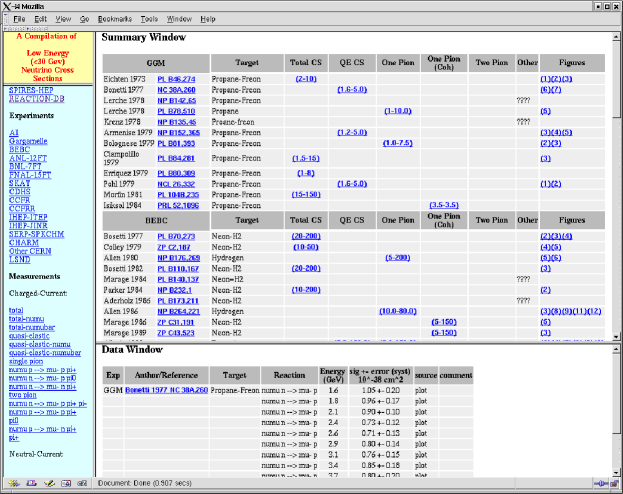The width and height of the screenshot is (623, 494).
Task: Select the total-numubar measurement link
Action: pos(32,327)
